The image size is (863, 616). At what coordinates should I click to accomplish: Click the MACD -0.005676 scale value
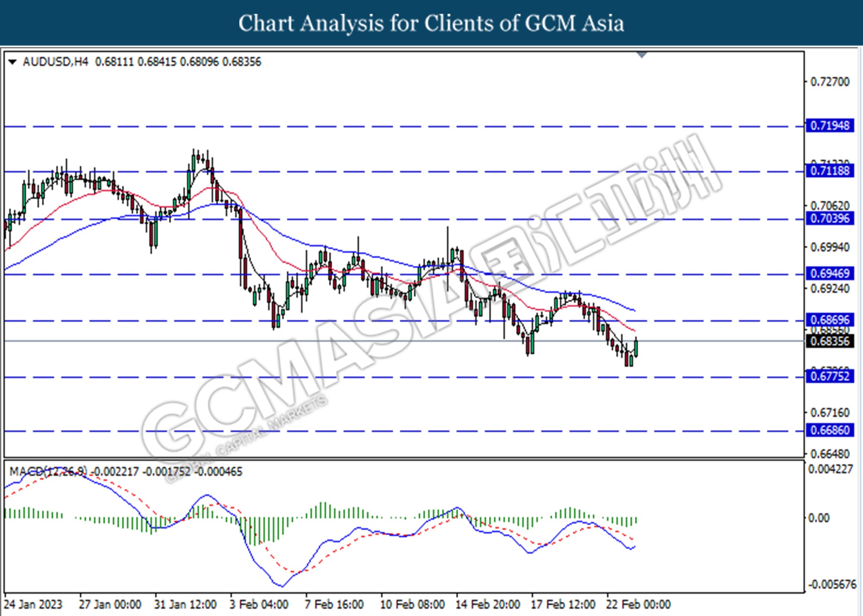coord(832,585)
